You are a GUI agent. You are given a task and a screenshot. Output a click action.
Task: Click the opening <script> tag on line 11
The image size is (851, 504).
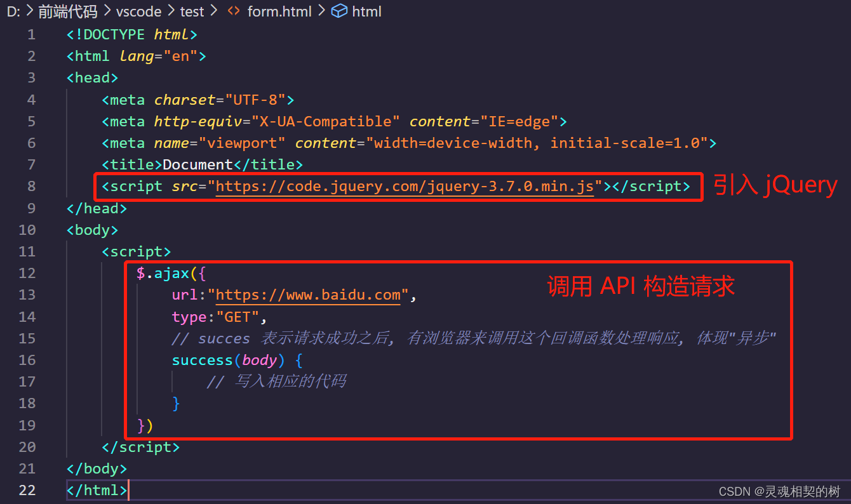coord(137,251)
